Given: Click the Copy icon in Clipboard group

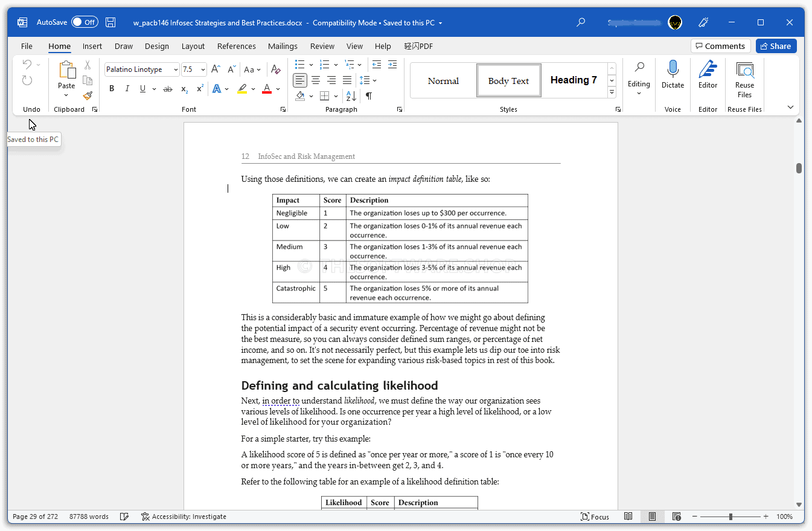Looking at the screenshot, I should (x=88, y=80).
